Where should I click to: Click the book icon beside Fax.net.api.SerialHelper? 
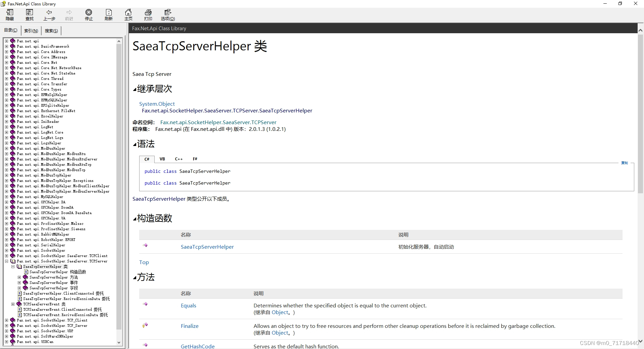click(13, 245)
